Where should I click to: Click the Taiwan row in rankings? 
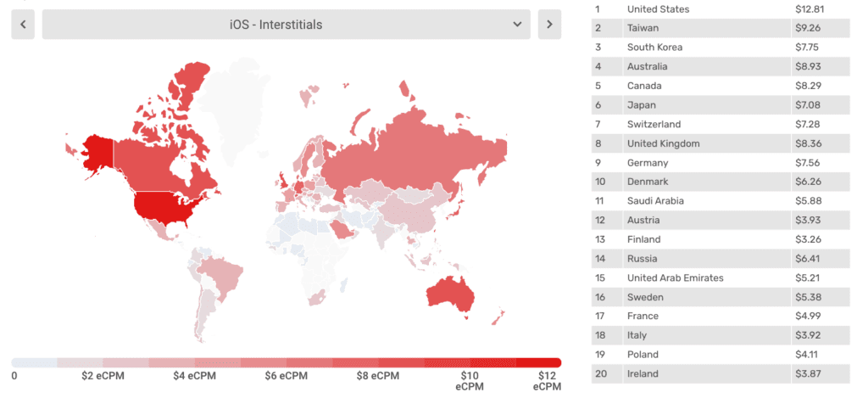coord(720,28)
